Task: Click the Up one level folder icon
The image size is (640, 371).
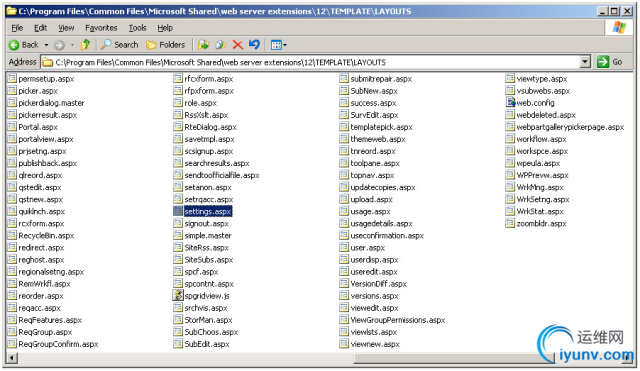Action: (x=86, y=44)
